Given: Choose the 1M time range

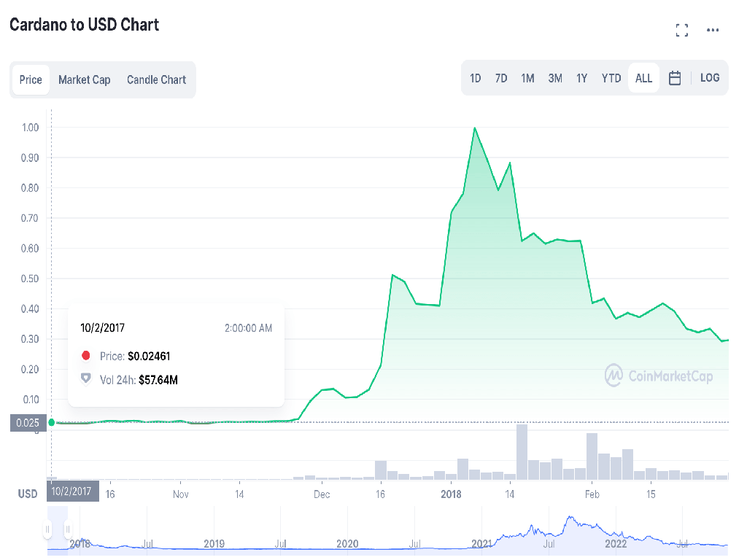Looking at the screenshot, I should tap(527, 78).
